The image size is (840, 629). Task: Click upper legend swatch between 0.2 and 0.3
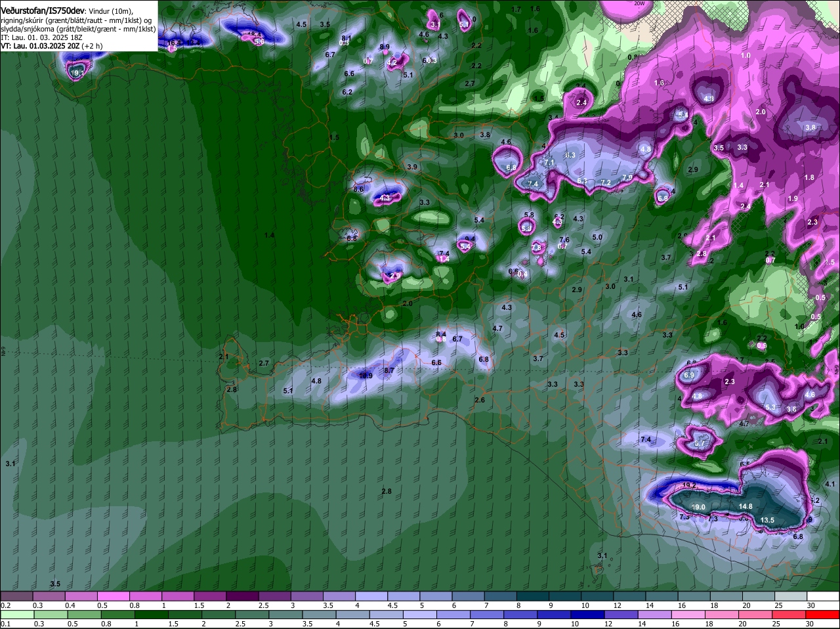click(17, 596)
